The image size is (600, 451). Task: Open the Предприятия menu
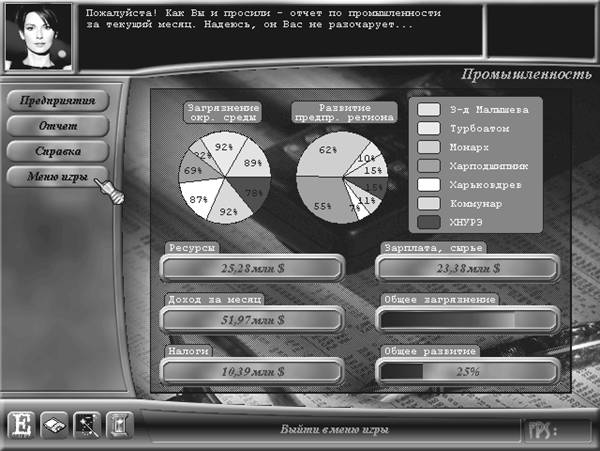click(62, 101)
